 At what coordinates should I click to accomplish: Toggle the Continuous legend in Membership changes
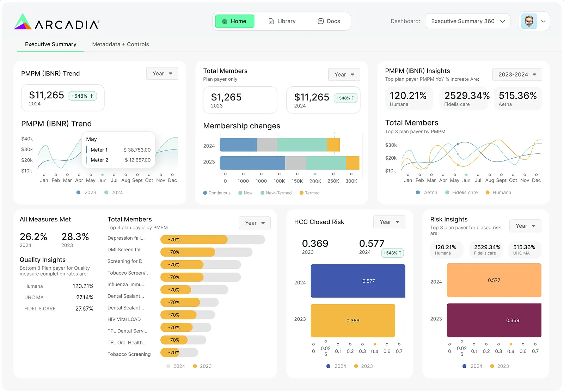pyautogui.click(x=217, y=193)
